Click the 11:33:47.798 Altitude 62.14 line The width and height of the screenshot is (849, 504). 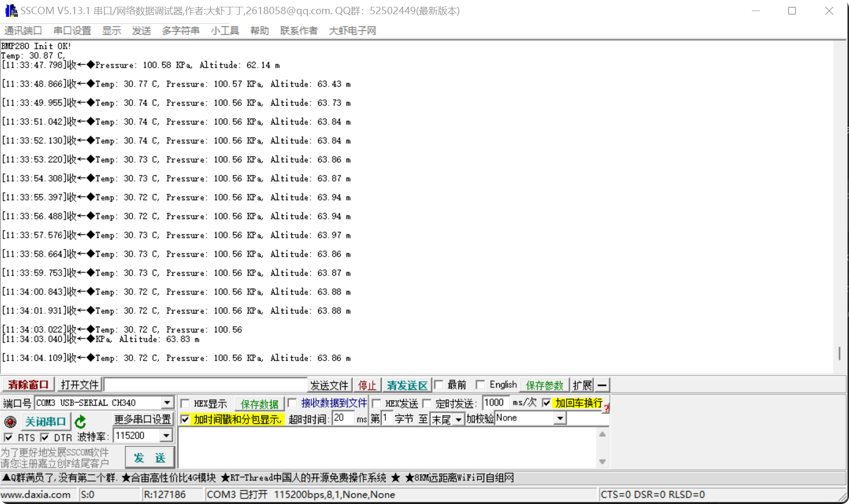141,65
